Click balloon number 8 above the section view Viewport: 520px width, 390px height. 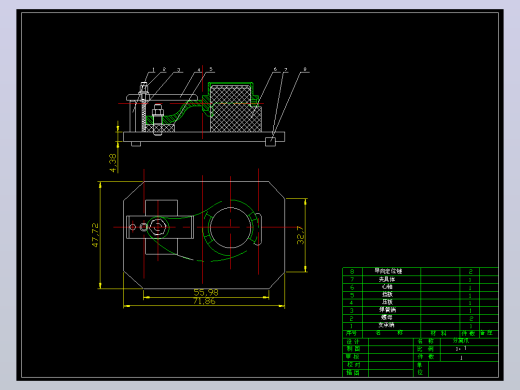click(x=305, y=69)
